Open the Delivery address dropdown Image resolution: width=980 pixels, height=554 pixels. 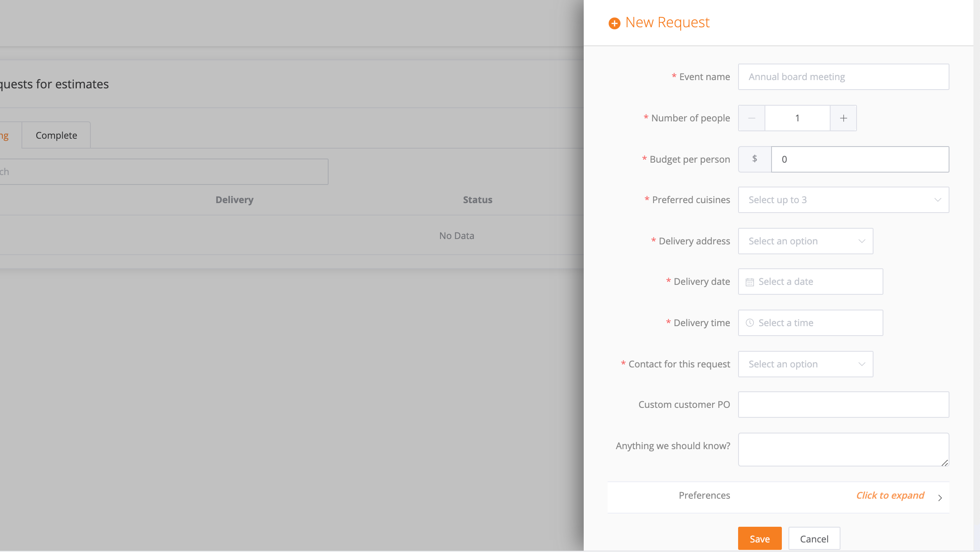[805, 241]
